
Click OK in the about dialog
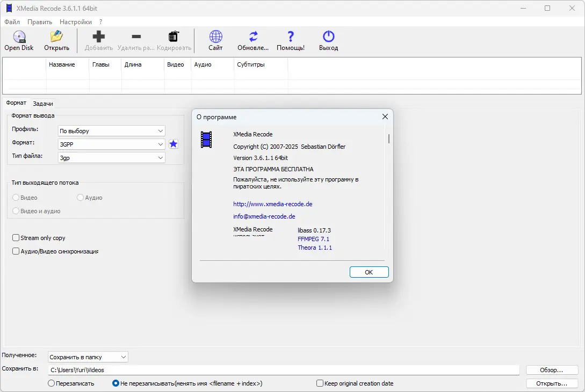pyautogui.click(x=369, y=272)
